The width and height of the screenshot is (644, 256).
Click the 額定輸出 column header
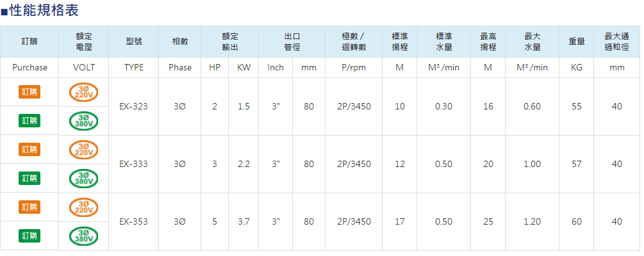[229, 42]
